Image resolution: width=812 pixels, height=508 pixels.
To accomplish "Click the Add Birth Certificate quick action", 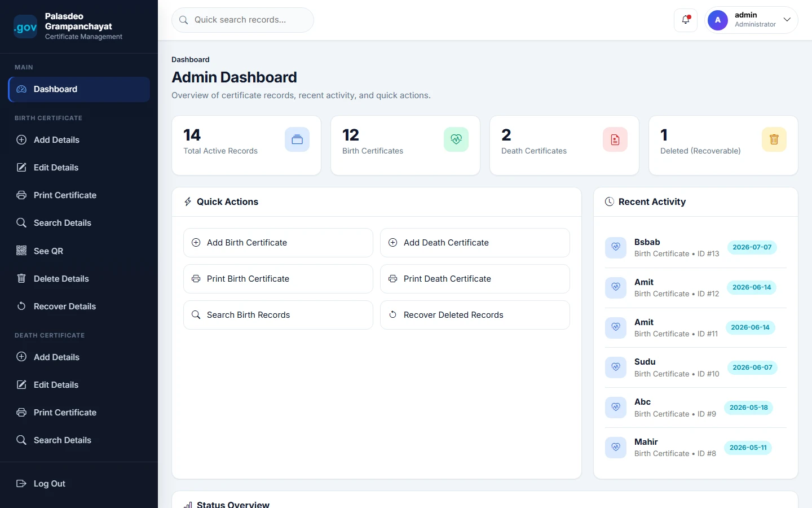I will point(278,243).
